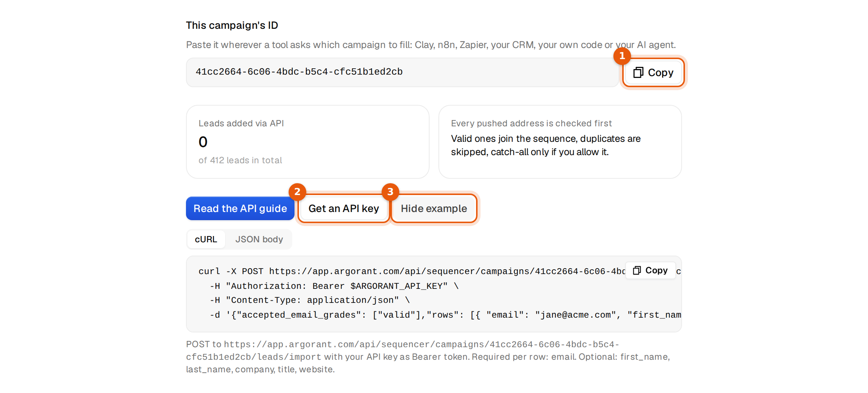Click the POST to endpoint description text
Image resolution: width=868 pixels, height=393 pixels.
click(x=428, y=357)
